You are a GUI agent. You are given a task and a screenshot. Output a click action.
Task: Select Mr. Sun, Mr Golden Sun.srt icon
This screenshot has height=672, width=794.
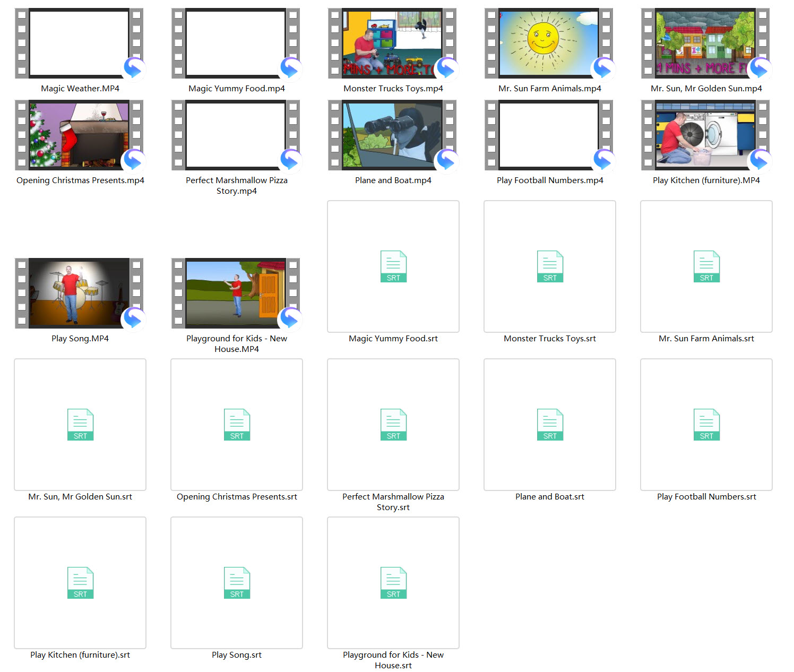click(80, 425)
